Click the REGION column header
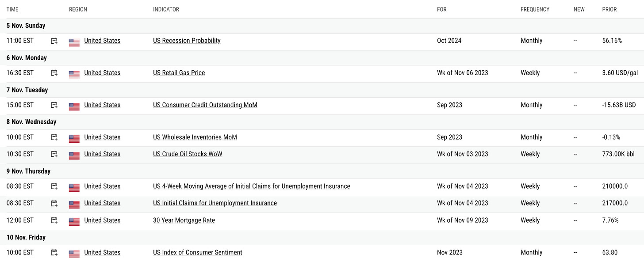The height and width of the screenshot is (262, 644). click(x=78, y=9)
